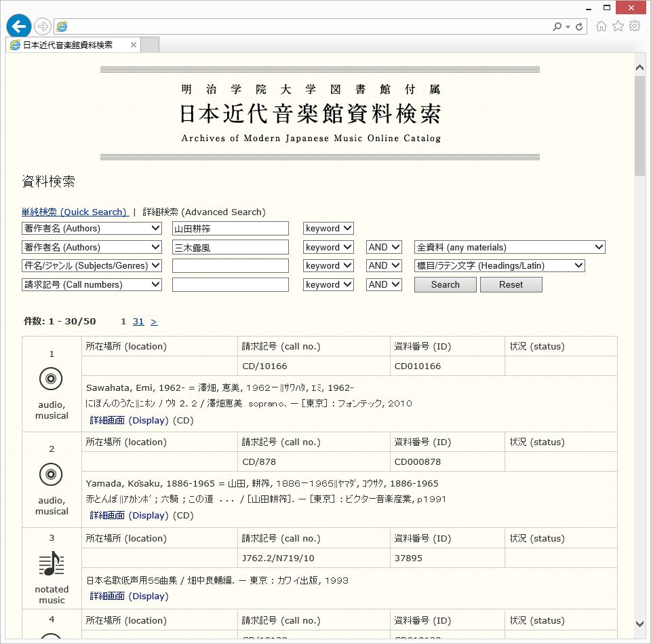Open the browser settings gear icon
The width and height of the screenshot is (651, 644).
(x=635, y=26)
